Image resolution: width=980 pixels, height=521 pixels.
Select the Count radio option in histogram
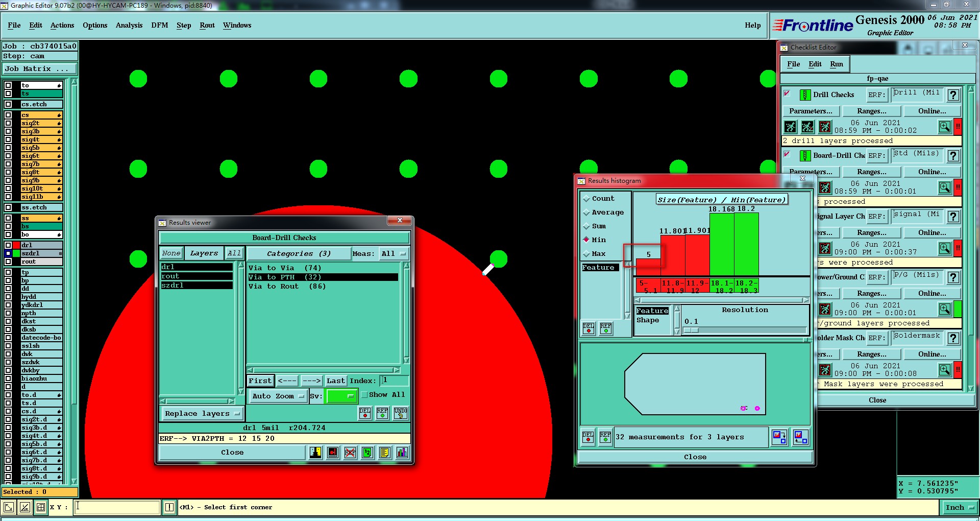[x=586, y=199]
